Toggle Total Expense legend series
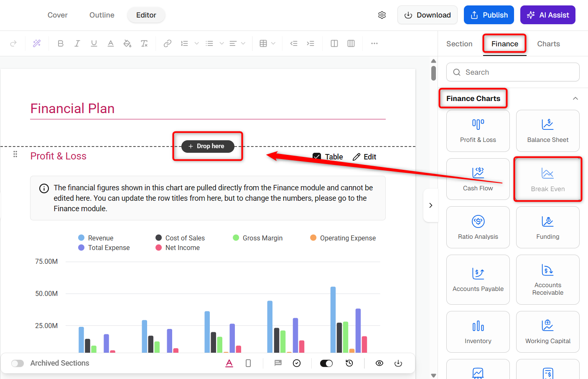The width and height of the screenshot is (588, 379). [x=104, y=248]
